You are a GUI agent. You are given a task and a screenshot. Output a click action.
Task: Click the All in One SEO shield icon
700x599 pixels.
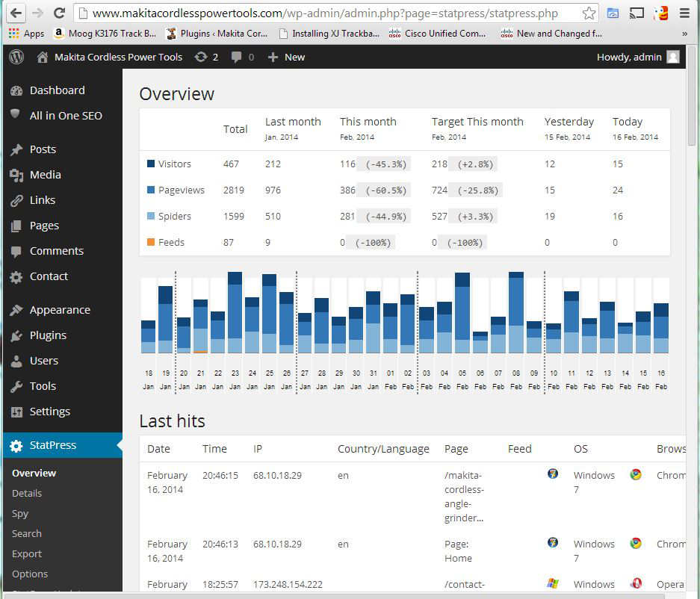point(15,114)
